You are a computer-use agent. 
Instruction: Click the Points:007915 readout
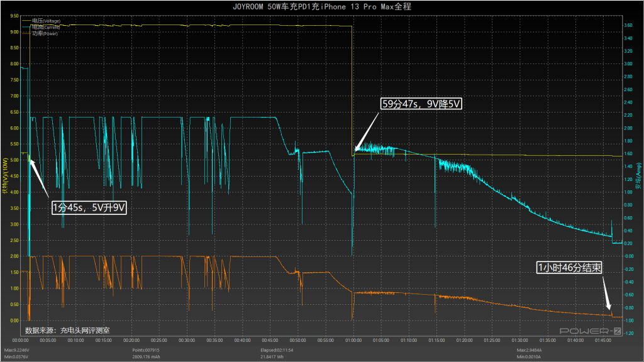pyautogui.click(x=146, y=350)
